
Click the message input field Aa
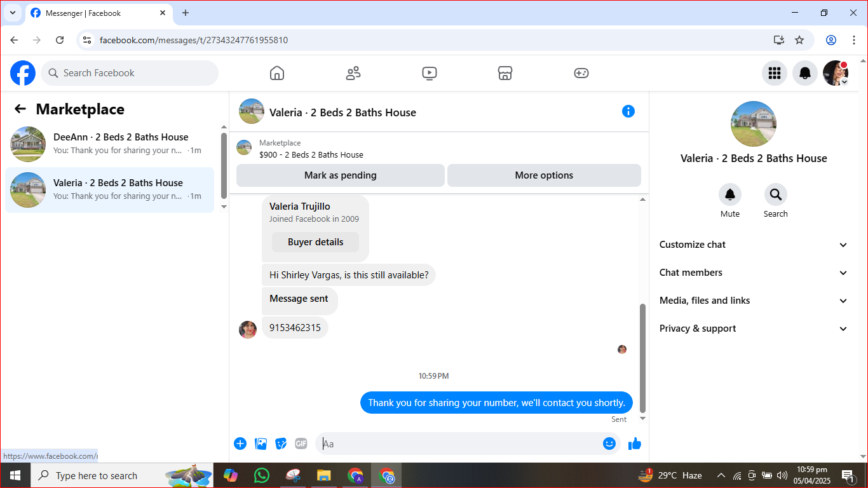pyautogui.click(x=460, y=444)
